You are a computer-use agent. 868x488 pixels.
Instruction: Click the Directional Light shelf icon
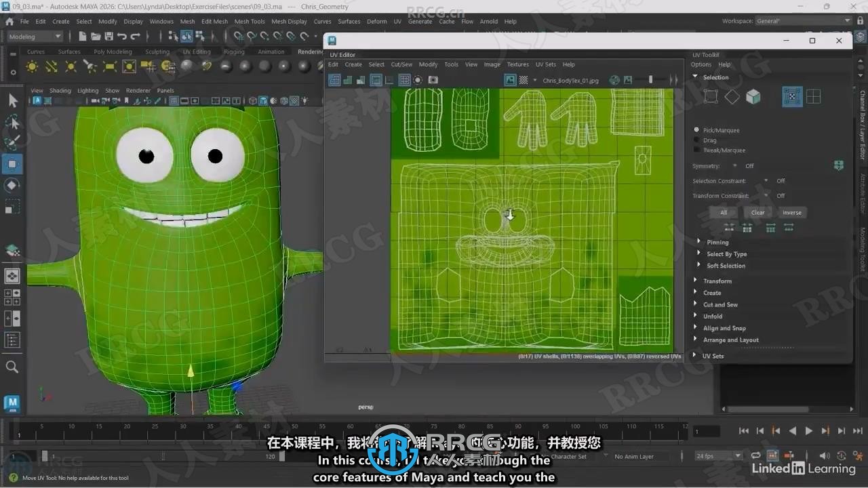[52, 66]
